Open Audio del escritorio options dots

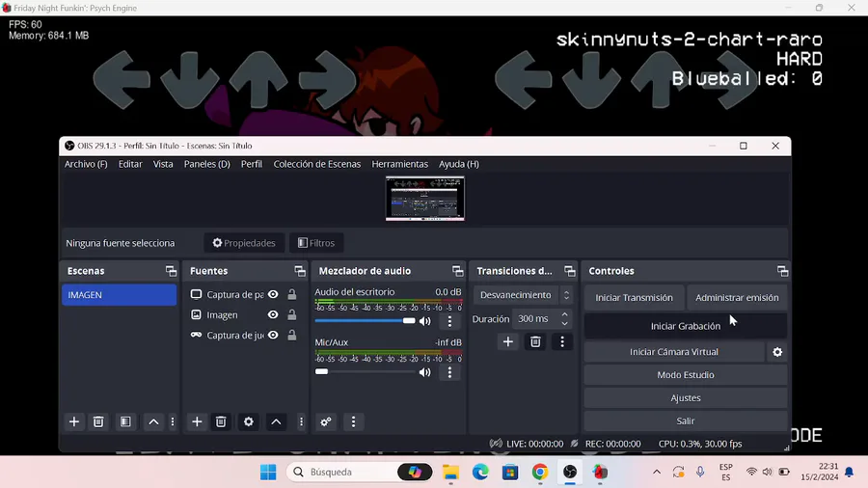(x=449, y=321)
